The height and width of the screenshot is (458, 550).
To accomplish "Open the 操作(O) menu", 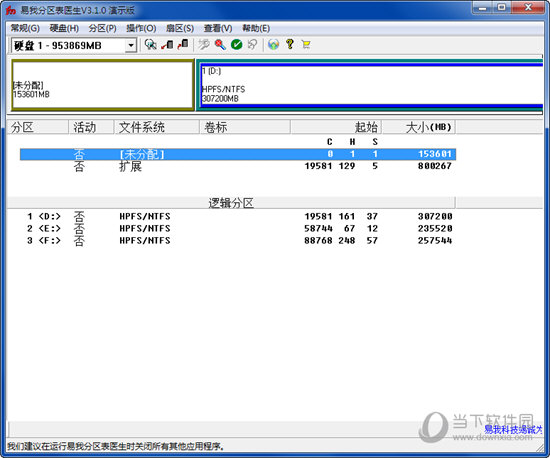I will pyautogui.click(x=141, y=28).
